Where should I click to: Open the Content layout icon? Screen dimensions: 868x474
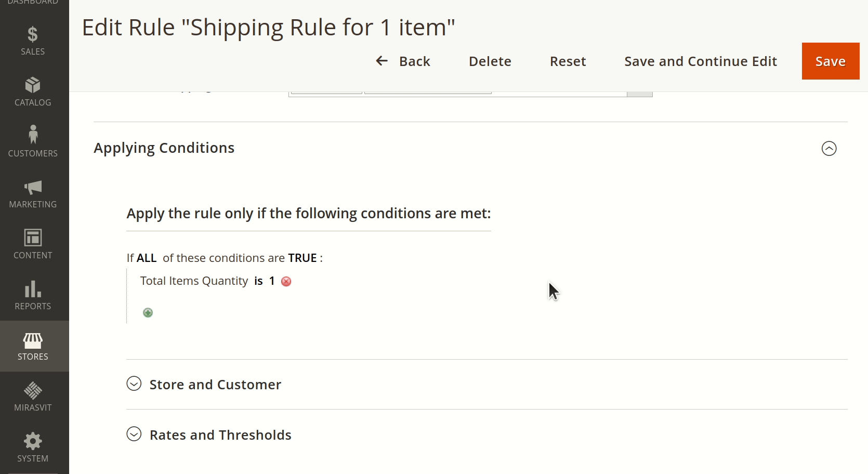pyautogui.click(x=33, y=238)
